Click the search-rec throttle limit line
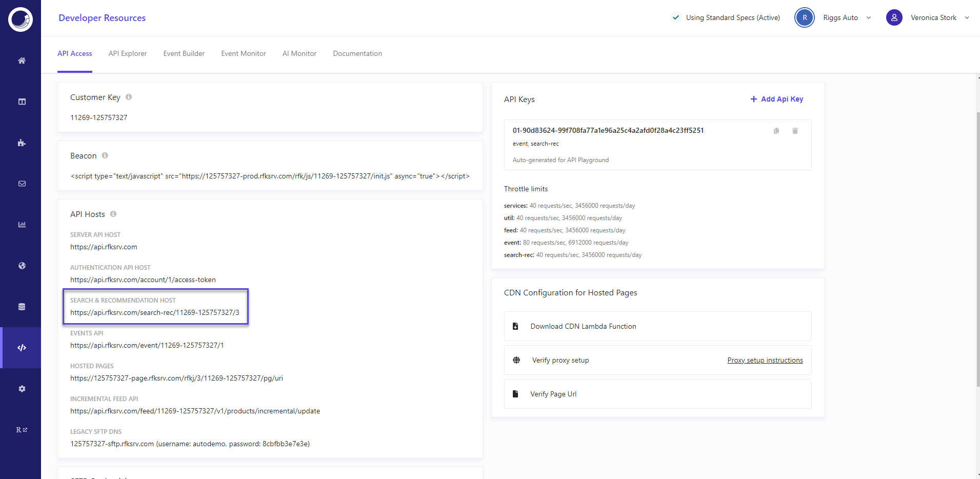 (x=573, y=255)
